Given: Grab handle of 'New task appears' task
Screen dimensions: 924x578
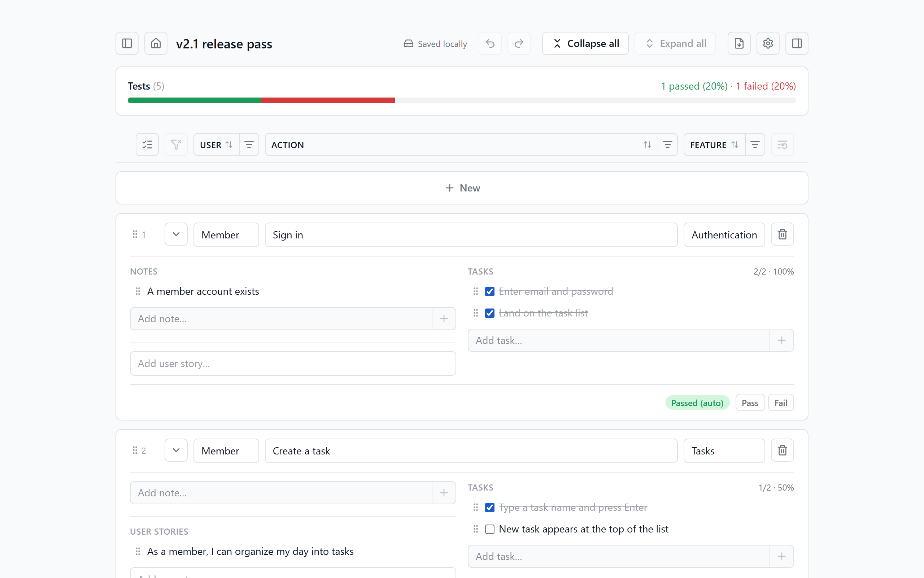Looking at the screenshot, I should 475,529.
